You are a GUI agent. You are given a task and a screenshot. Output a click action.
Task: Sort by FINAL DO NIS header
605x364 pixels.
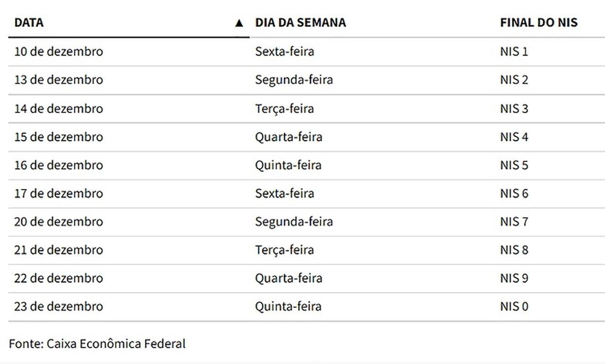point(538,23)
